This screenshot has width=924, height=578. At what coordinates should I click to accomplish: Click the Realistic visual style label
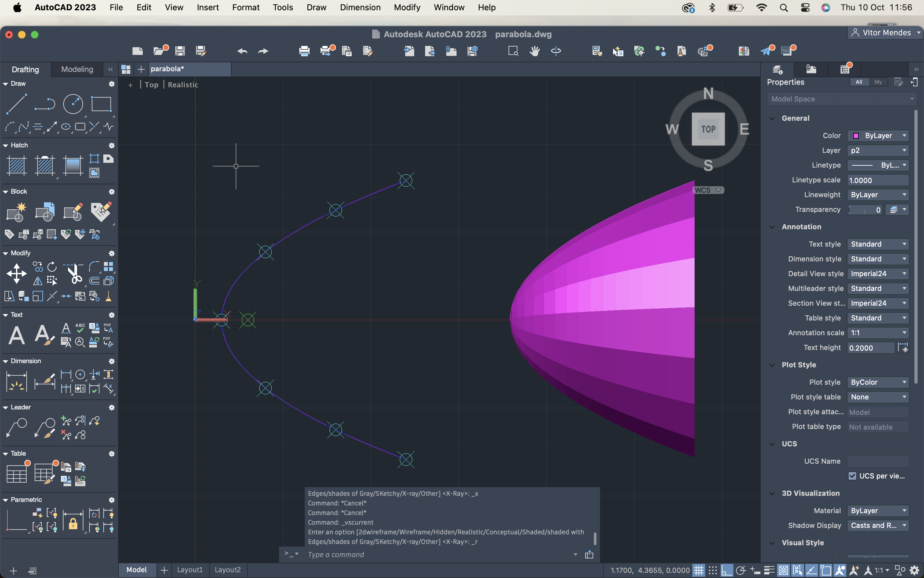[x=183, y=85]
